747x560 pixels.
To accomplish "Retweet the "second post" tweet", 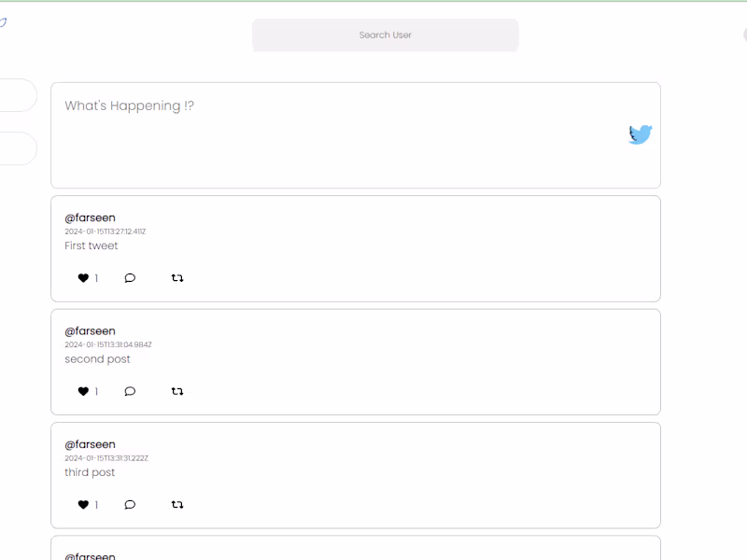I will [177, 392].
